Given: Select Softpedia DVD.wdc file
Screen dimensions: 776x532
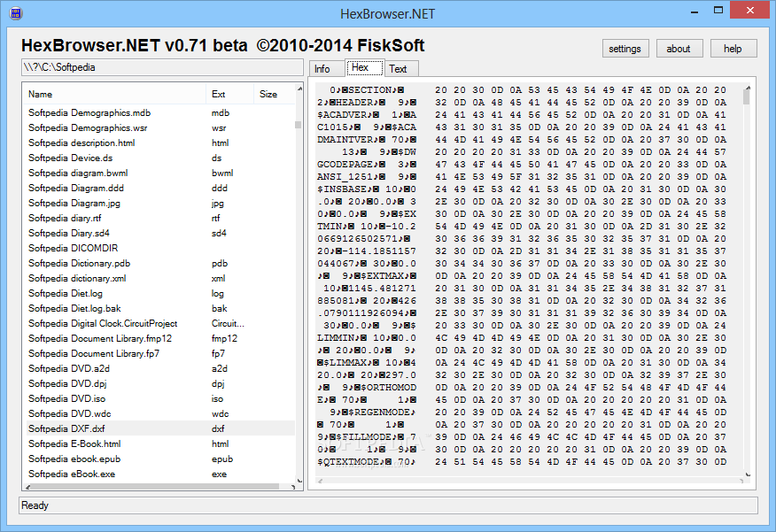Looking at the screenshot, I should (x=159, y=414).
